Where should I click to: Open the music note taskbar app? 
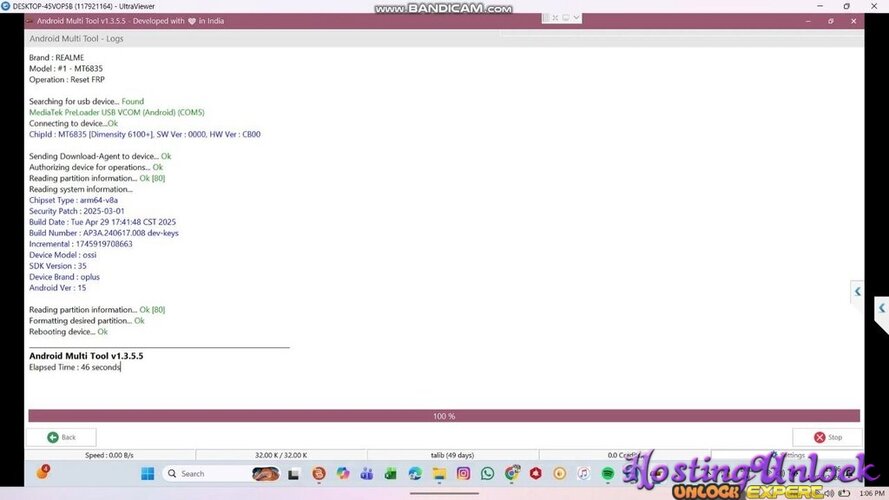pyautogui.click(x=583, y=473)
